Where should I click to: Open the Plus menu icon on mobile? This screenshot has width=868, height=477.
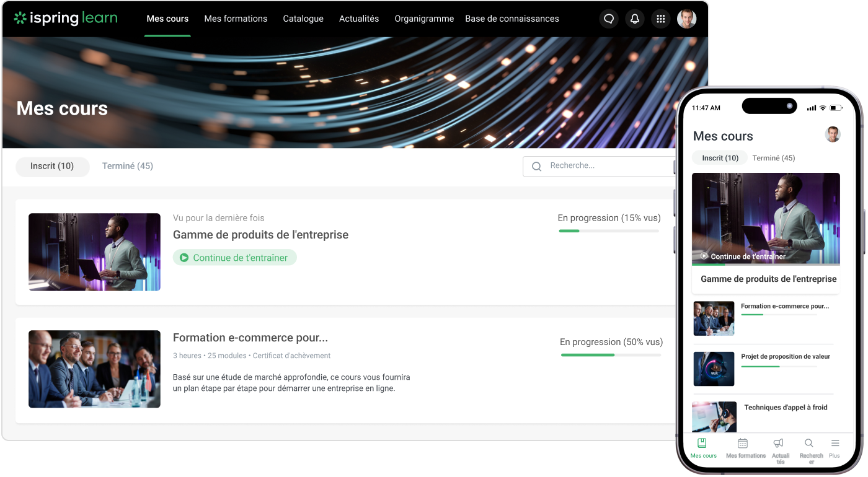click(x=835, y=448)
